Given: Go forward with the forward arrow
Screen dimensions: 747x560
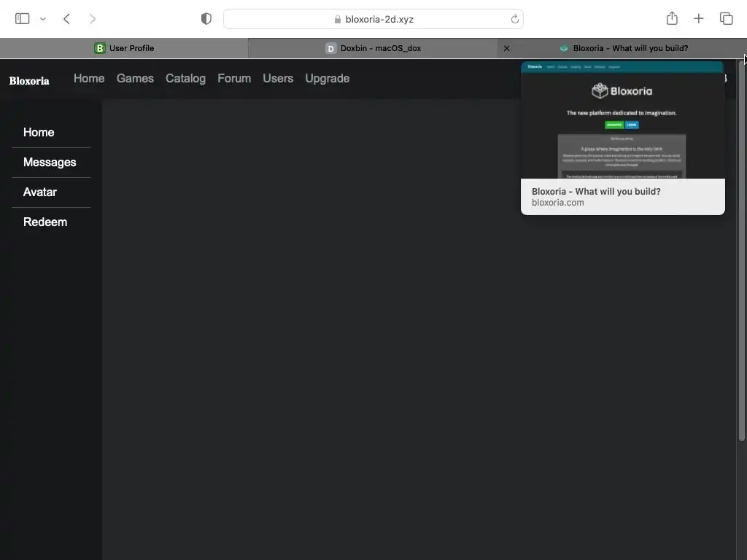Looking at the screenshot, I should [x=93, y=18].
